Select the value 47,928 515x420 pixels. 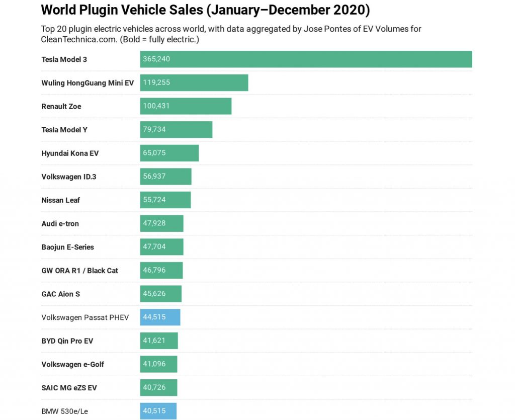coord(154,223)
